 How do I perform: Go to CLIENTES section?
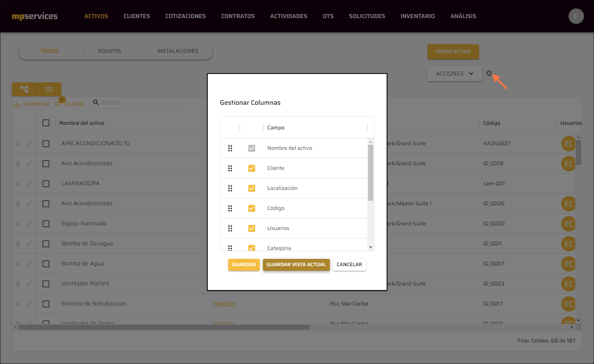(137, 16)
